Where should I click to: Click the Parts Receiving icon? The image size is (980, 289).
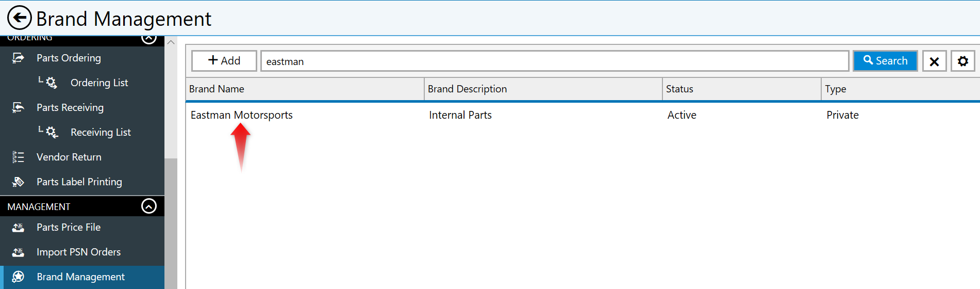coord(18,107)
